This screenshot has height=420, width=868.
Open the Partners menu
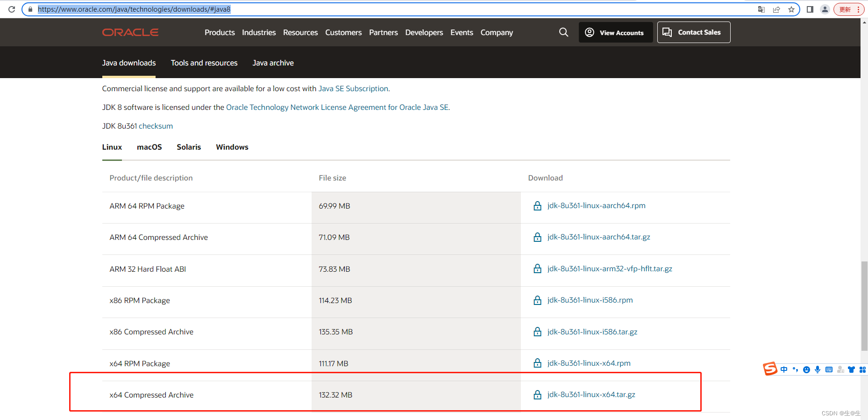(384, 32)
